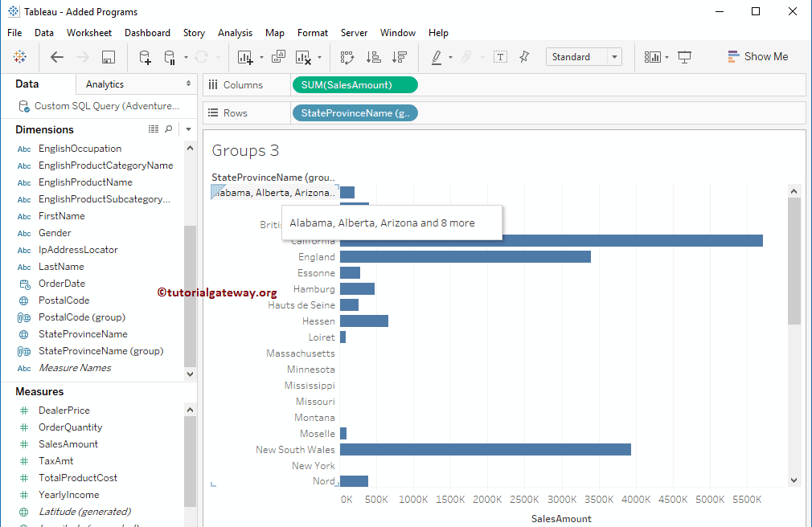Image resolution: width=812 pixels, height=527 pixels.
Task: Click the Save workbook icon
Action: click(x=109, y=57)
